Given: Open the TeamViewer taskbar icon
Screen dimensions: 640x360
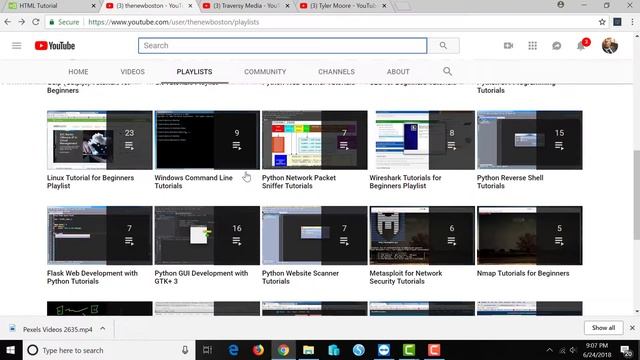Looking at the screenshot, I should [384, 350].
